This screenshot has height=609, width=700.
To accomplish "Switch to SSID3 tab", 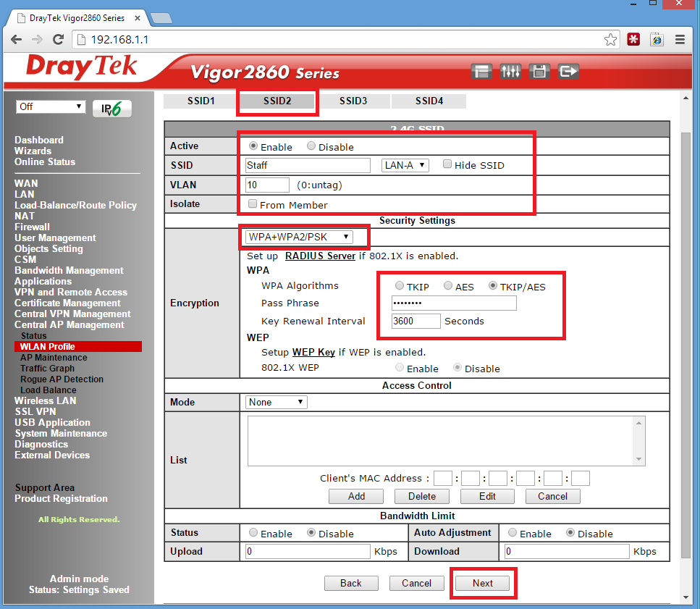I will 353,101.
